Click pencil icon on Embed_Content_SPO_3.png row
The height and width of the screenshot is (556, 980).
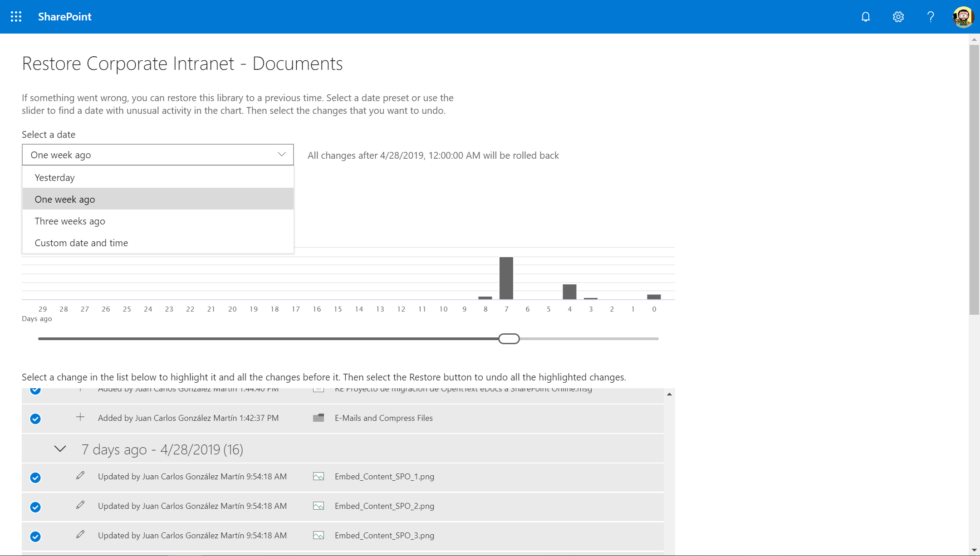point(80,534)
